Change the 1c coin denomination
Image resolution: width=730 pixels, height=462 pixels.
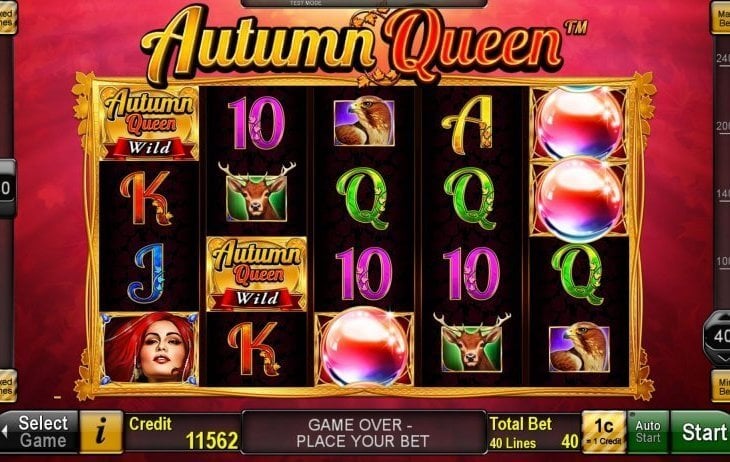[603, 432]
